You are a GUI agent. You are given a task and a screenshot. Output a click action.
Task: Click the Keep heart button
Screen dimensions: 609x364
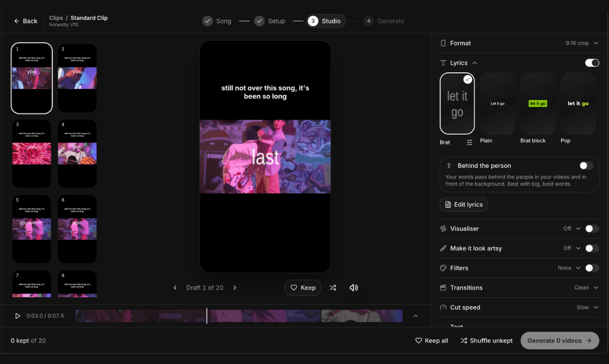click(x=303, y=288)
